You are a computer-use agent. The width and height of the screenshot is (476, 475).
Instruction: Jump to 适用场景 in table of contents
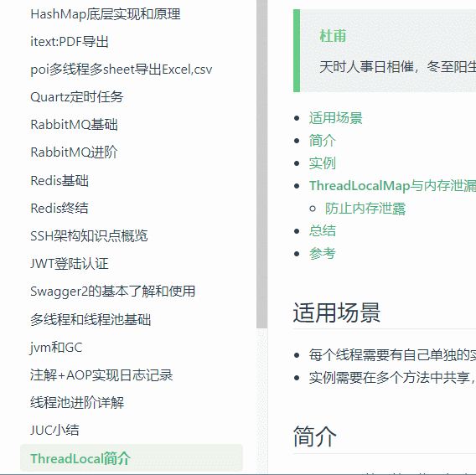(x=336, y=118)
